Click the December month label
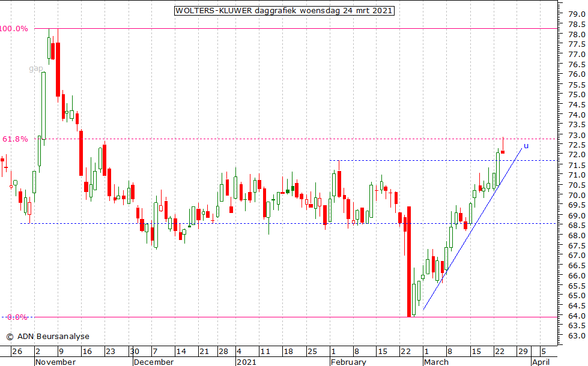Image resolution: width=588 pixels, height=366 pixels. [x=154, y=362]
